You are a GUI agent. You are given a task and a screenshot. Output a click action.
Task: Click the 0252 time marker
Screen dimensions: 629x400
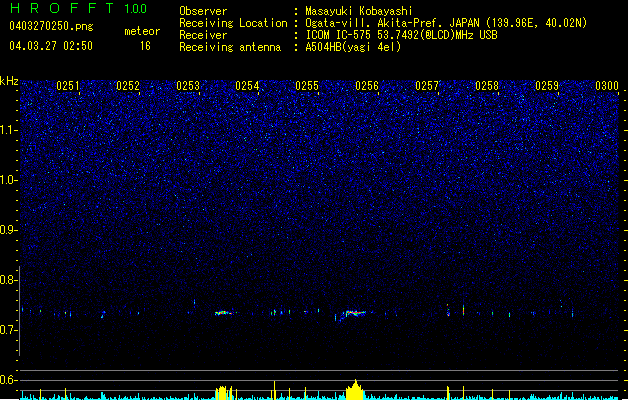coord(128,86)
